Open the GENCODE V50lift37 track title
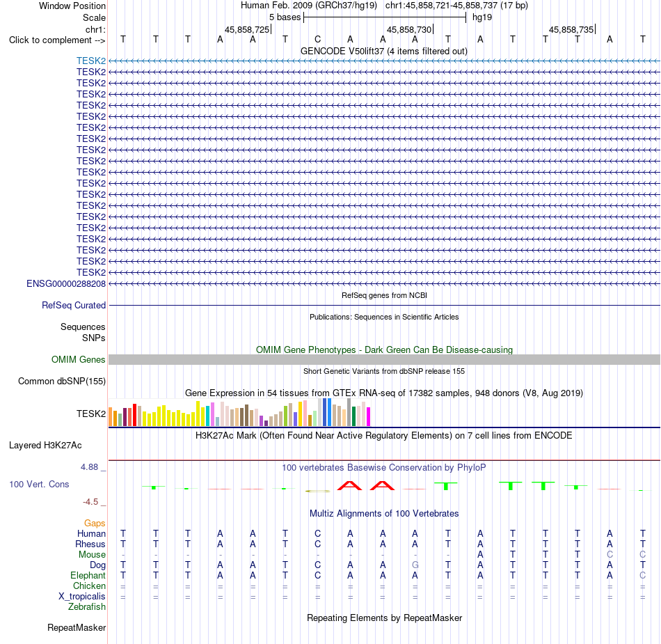The width and height of the screenshot is (661, 644). click(x=384, y=52)
